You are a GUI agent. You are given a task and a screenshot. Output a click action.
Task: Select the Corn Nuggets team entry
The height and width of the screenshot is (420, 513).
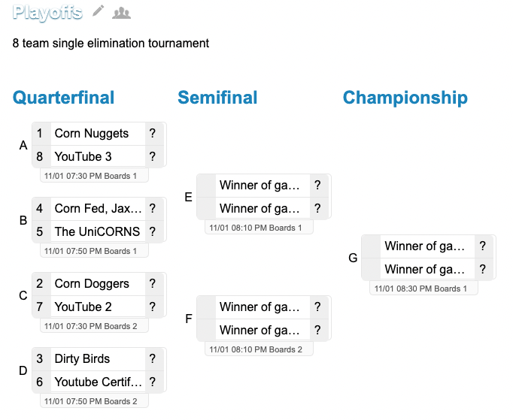tap(92, 134)
